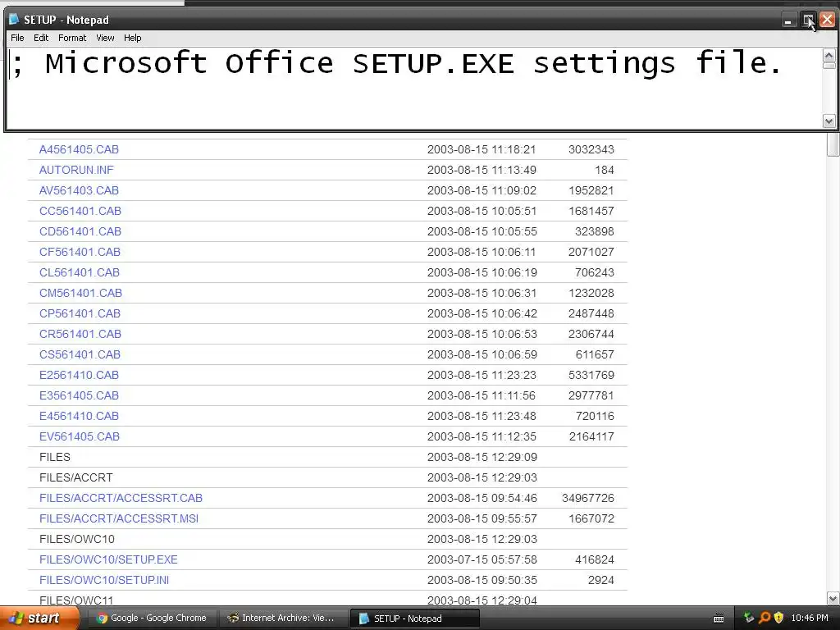Click SETUP - Notepad taskbar button
This screenshot has height=630, width=840.
414,619
